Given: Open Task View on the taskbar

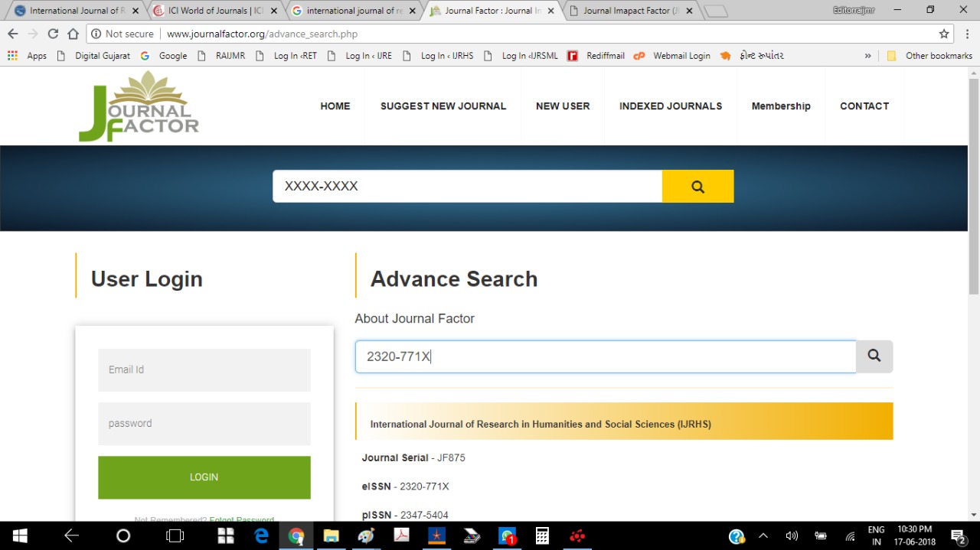Looking at the screenshot, I should click(x=175, y=536).
